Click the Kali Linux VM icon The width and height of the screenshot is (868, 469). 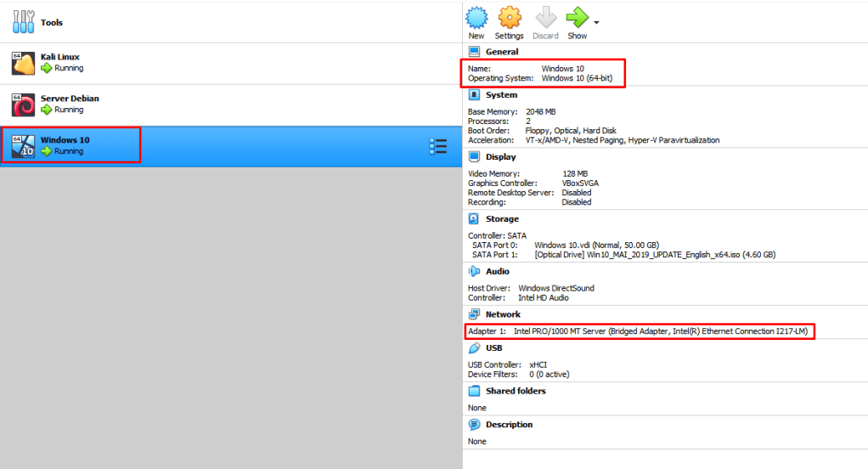tap(23, 63)
